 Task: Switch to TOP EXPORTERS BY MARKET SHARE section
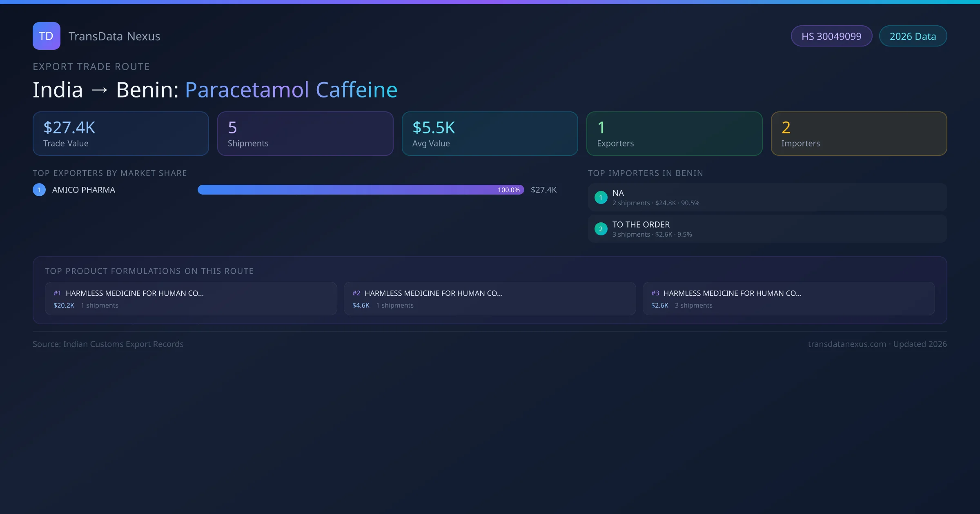(x=110, y=173)
